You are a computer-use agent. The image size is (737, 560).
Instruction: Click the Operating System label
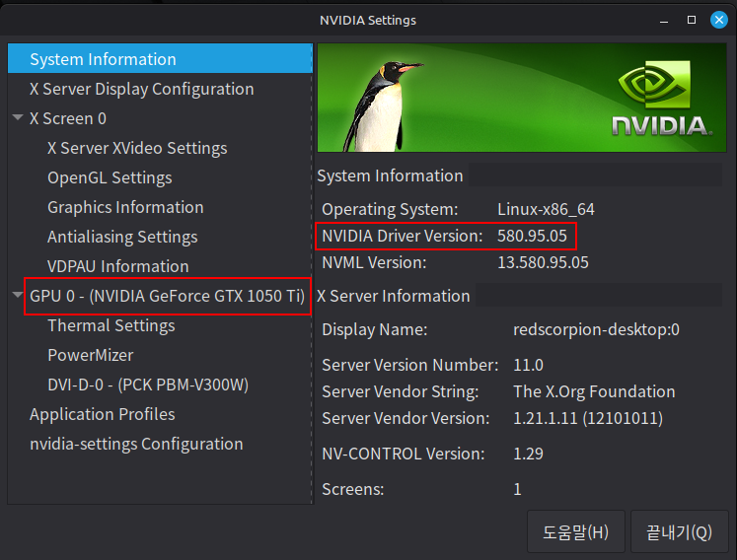(390, 209)
